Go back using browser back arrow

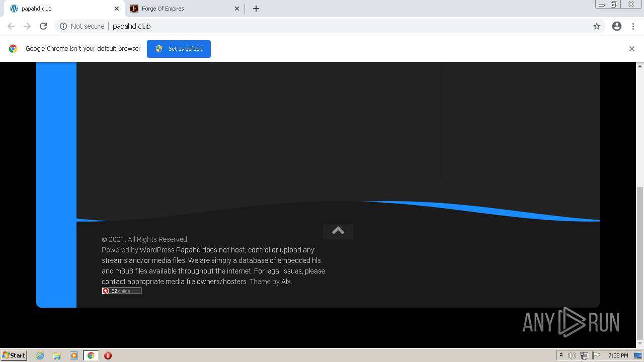(11, 26)
